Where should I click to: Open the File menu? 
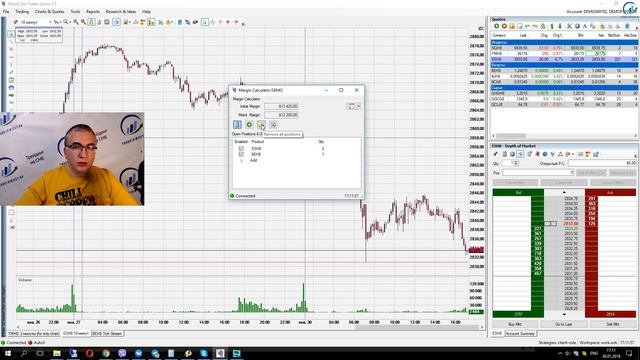point(6,12)
